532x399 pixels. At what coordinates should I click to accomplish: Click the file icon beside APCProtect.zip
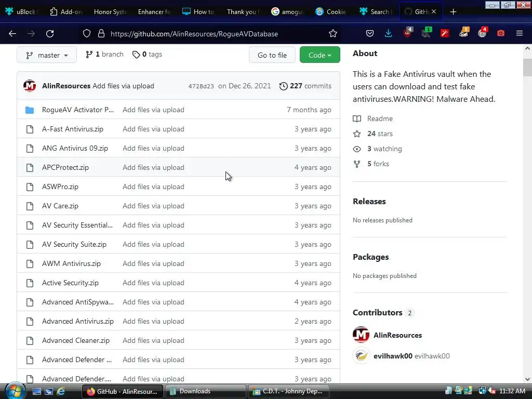click(30, 168)
